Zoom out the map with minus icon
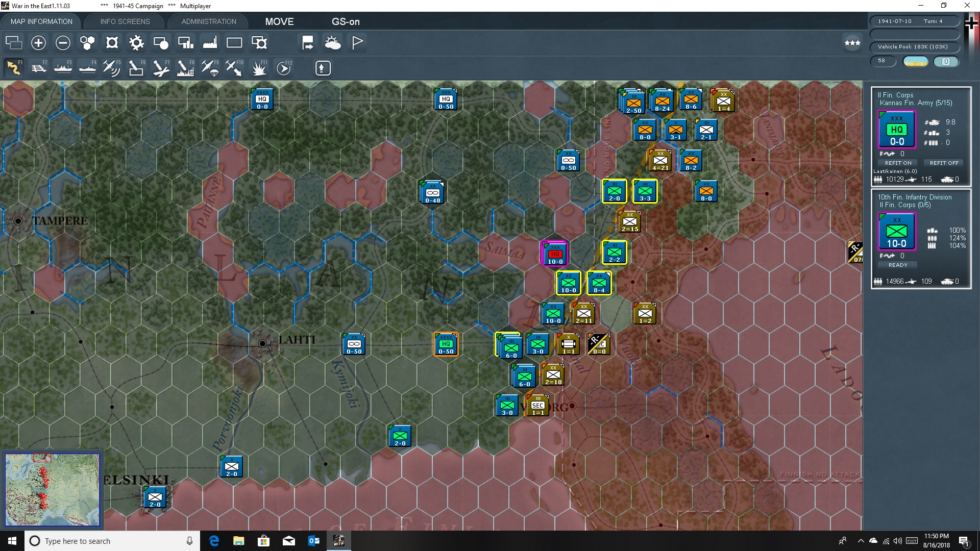The width and height of the screenshot is (980, 551). click(x=63, y=42)
